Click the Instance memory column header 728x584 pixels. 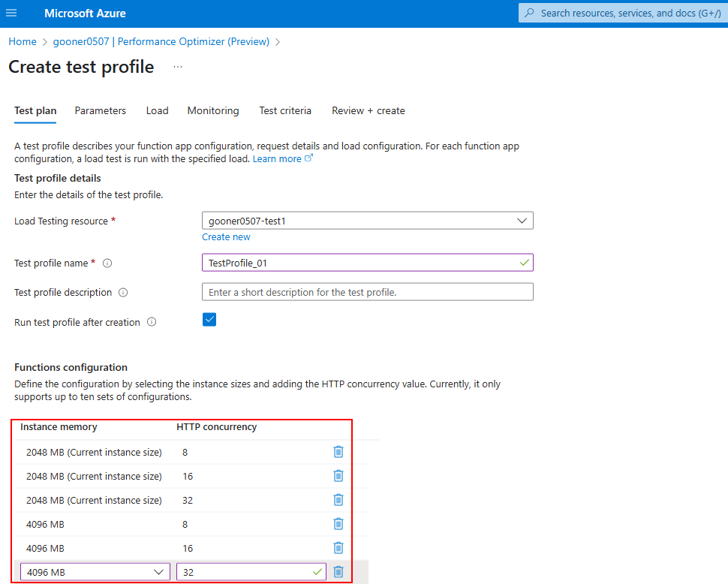(59, 427)
